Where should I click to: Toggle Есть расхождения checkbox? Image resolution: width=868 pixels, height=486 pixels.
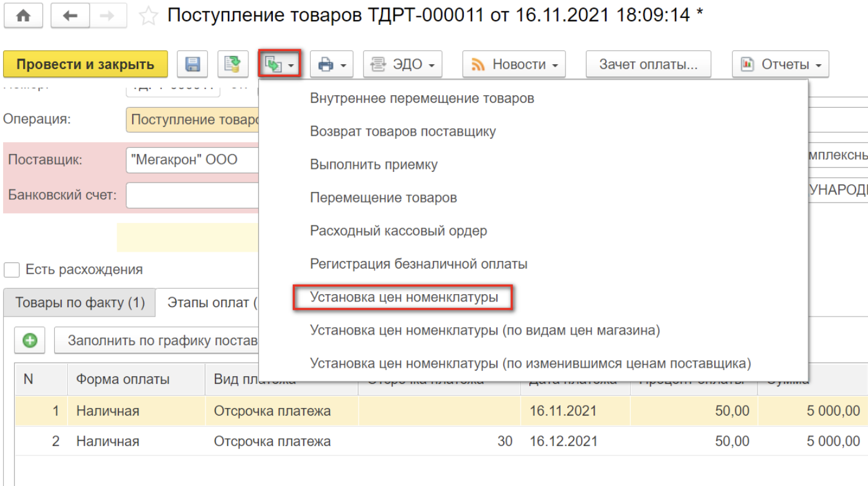pyautogui.click(x=12, y=270)
